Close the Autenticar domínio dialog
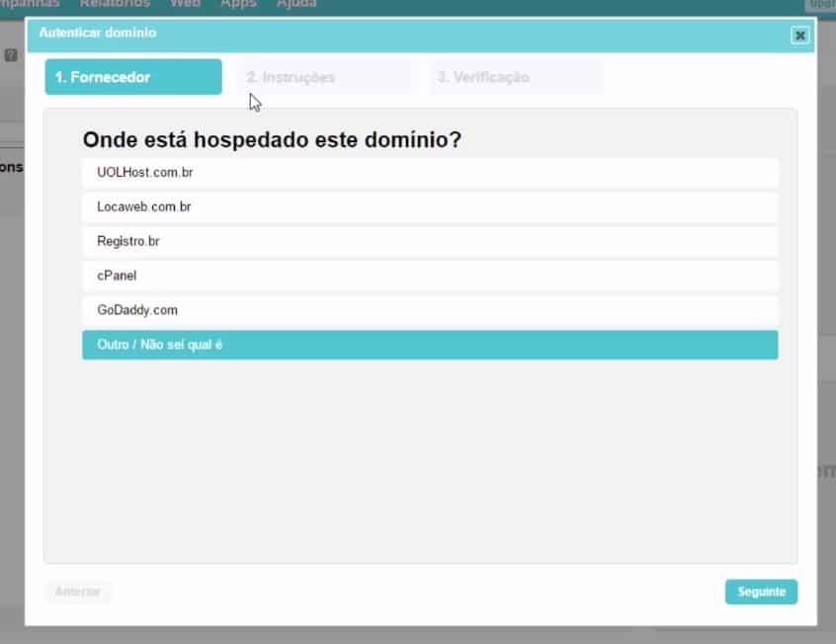 pos(799,36)
